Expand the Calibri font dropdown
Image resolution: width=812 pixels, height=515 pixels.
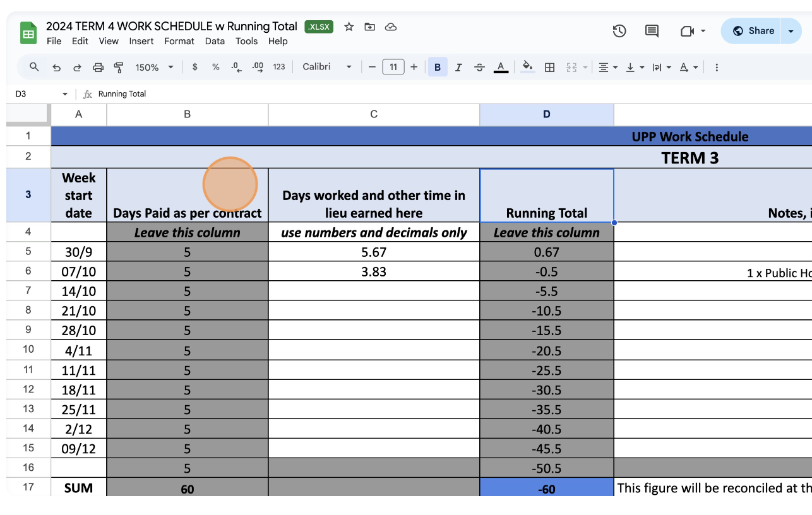click(327, 67)
